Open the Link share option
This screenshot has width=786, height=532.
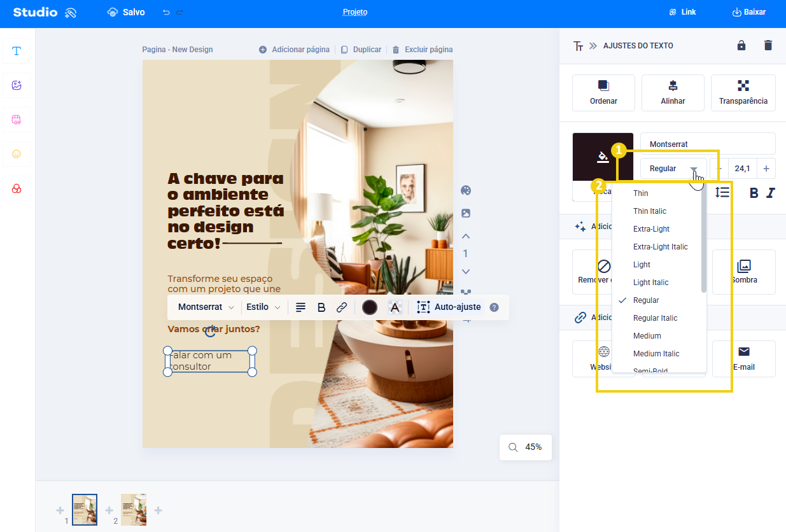(x=682, y=12)
